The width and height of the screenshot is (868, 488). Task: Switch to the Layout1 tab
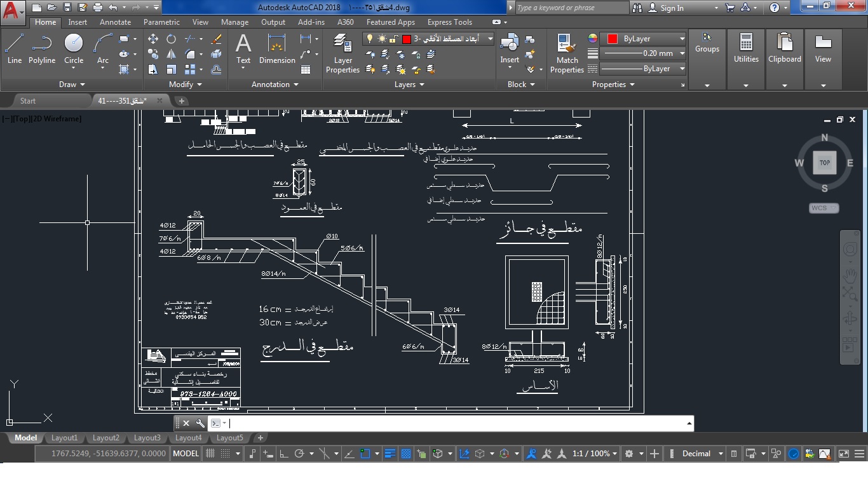click(x=64, y=438)
